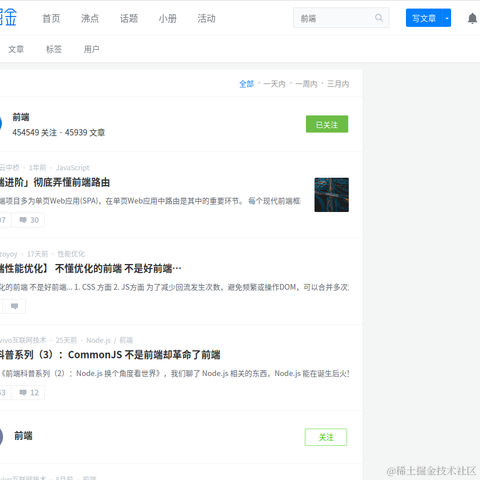The width and height of the screenshot is (480, 480).
Task: Open the notification bell
Action: click(x=472, y=18)
